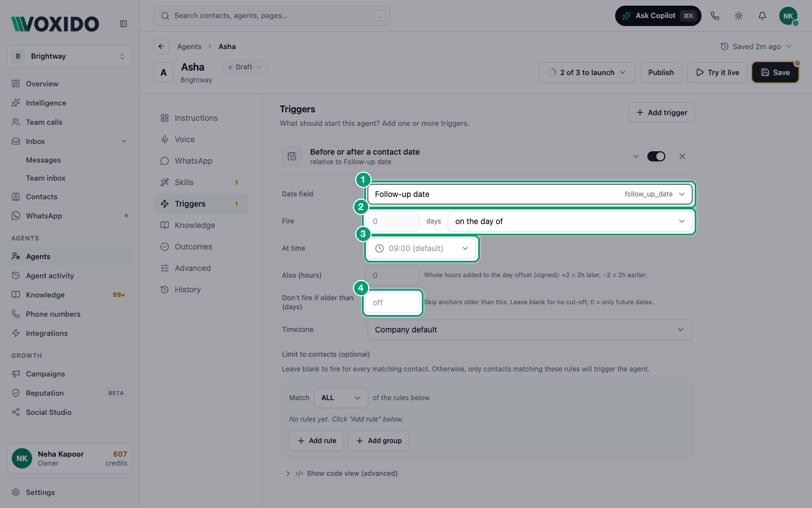The height and width of the screenshot is (508, 812).
Task: Collapse the sidebar panel icon
Action: click(x=123, y=24)
